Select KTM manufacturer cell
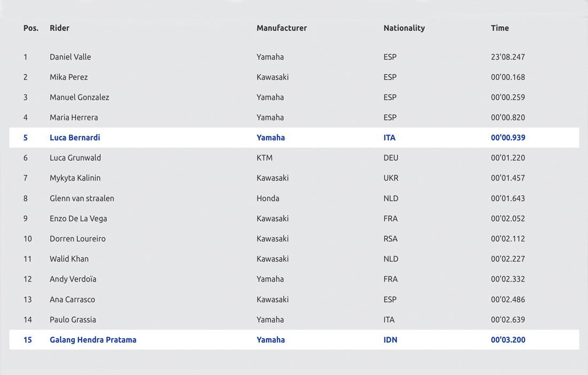588x375 pixels. click(x=265, y=158)
